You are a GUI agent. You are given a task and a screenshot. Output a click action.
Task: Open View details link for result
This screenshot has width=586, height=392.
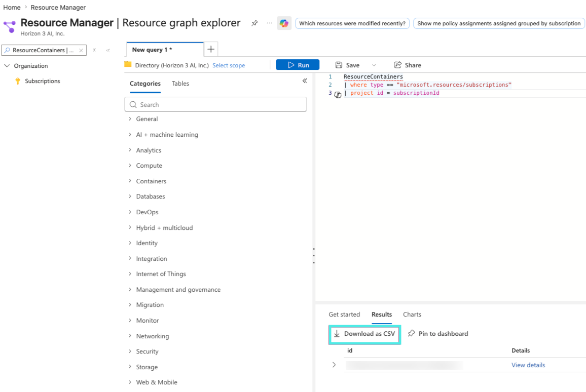(528, 365)
